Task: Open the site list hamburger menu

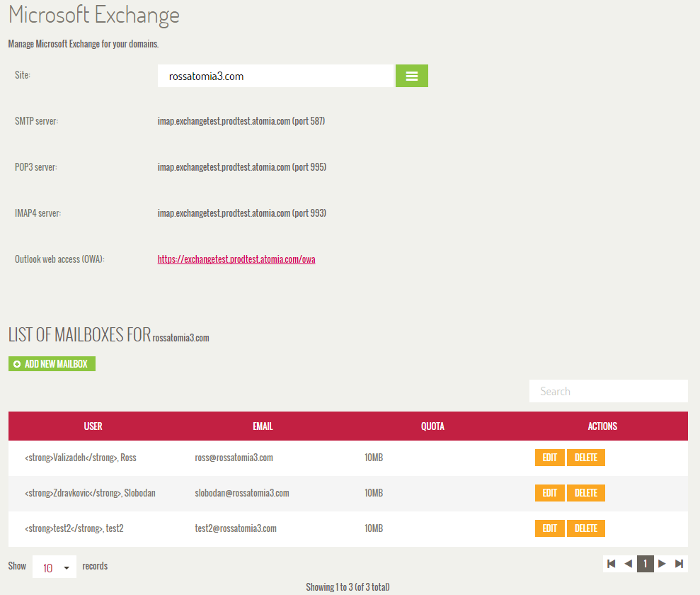Action: [x=412, y=76]
